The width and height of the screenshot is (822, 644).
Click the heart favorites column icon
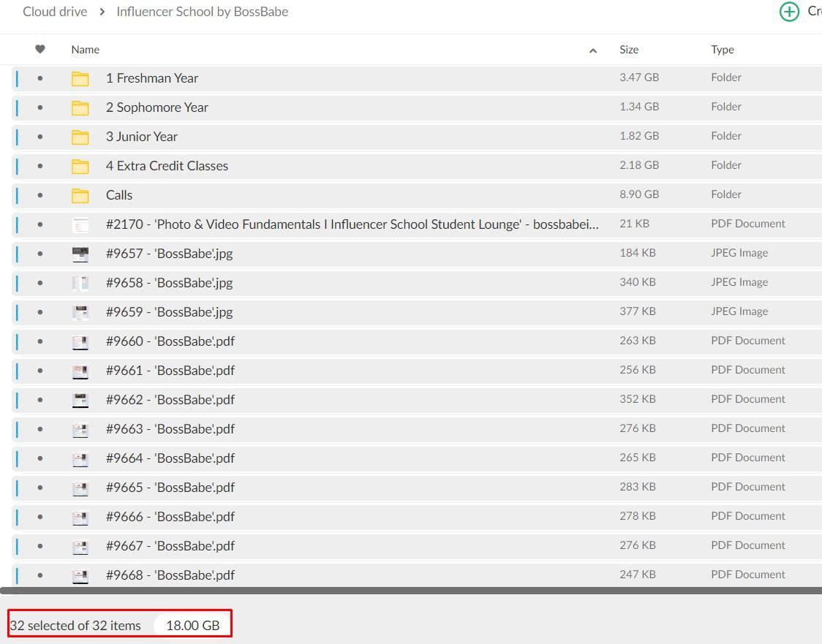(40, 50)
